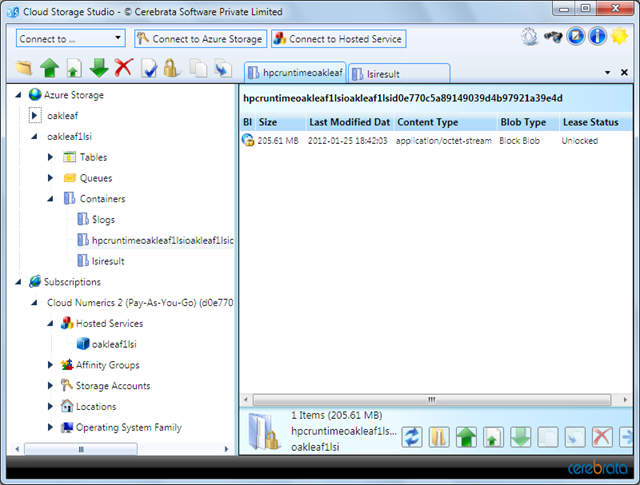The height and width of the screenshot is (485, 640).
Task: Open the tab list dropdown arrow
Action: point(607,73)
